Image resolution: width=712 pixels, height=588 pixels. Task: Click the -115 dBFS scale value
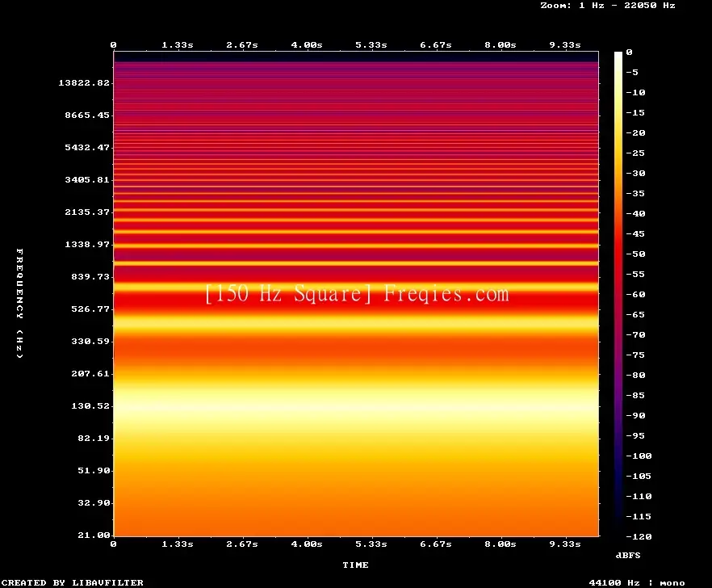coord(639,516)
